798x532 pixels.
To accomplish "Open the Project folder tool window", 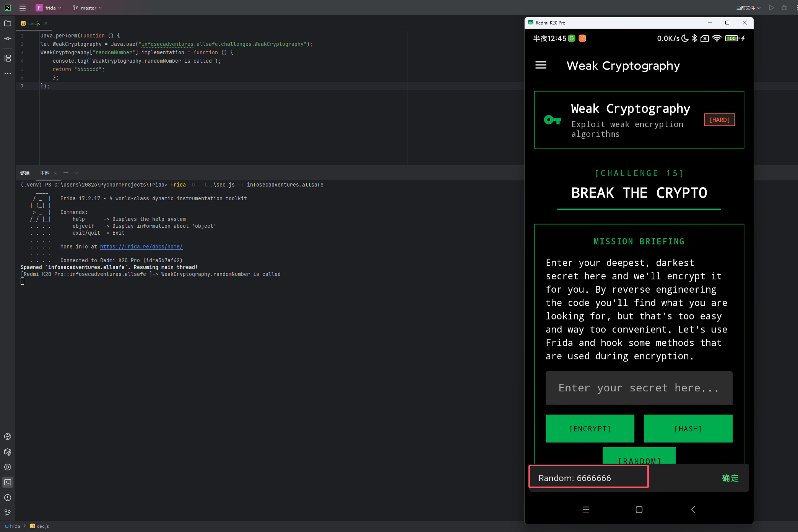I will coord(8,23).
